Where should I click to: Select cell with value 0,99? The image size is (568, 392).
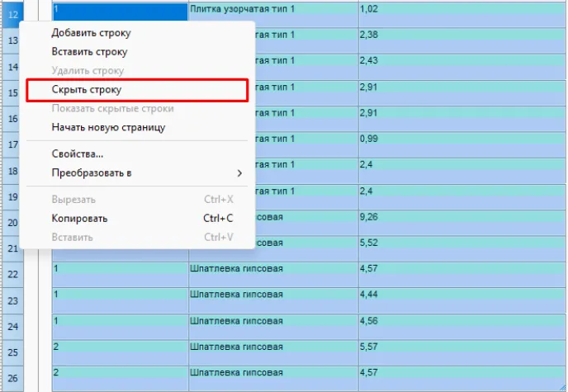coord(461,139)
